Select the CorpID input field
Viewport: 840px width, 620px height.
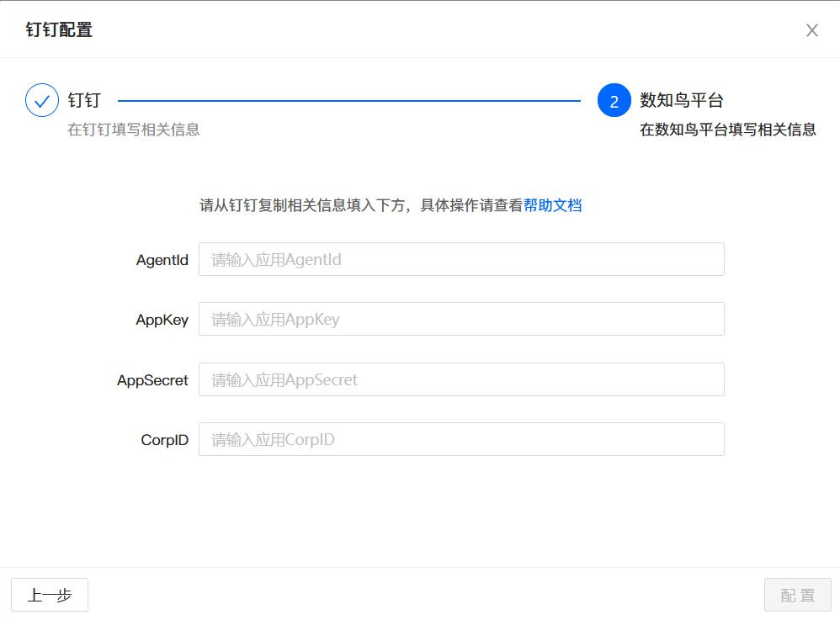pos(461,439)
